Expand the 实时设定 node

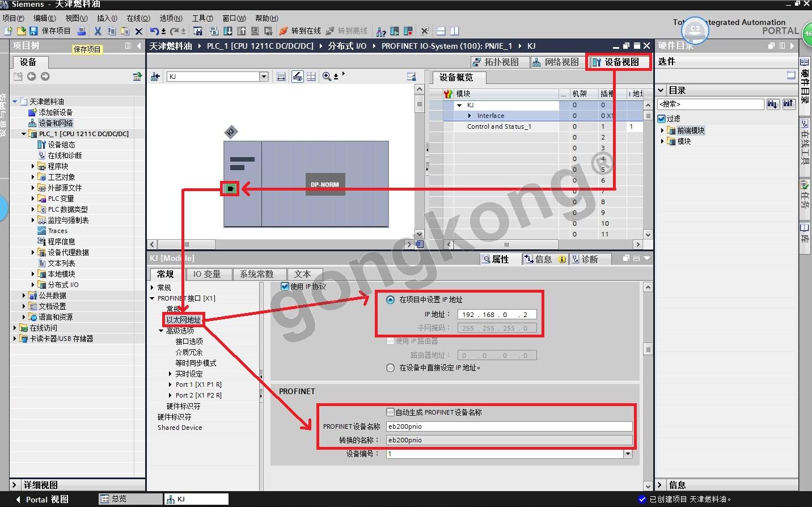click(x=170, y=374)
